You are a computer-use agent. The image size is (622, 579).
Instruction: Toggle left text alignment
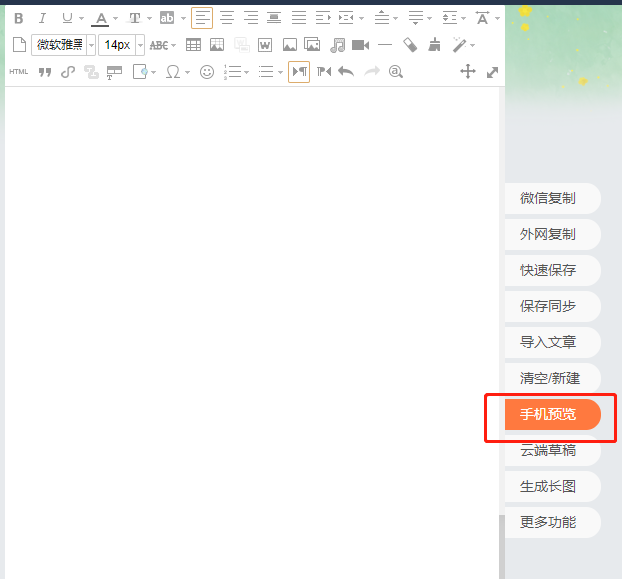coord(202,18)
